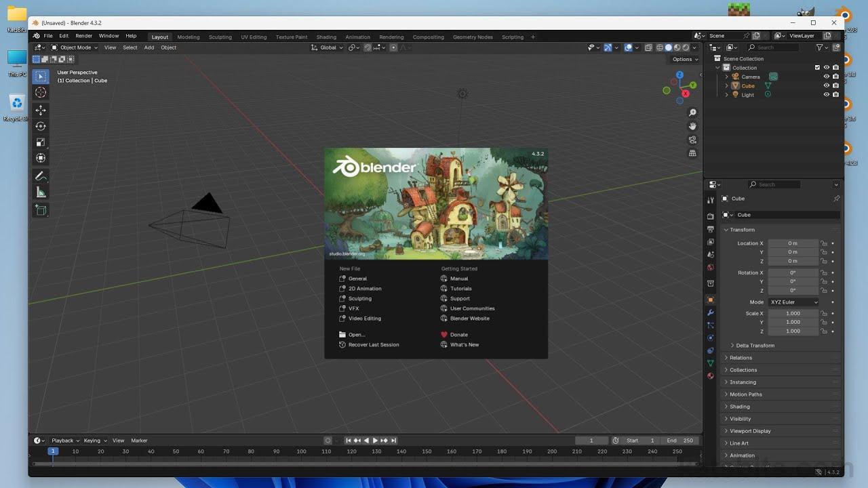Image resolution: width=868 pixels, height=488 pixels.
Task: Open the World properties tab
Action: coord(710,267)
